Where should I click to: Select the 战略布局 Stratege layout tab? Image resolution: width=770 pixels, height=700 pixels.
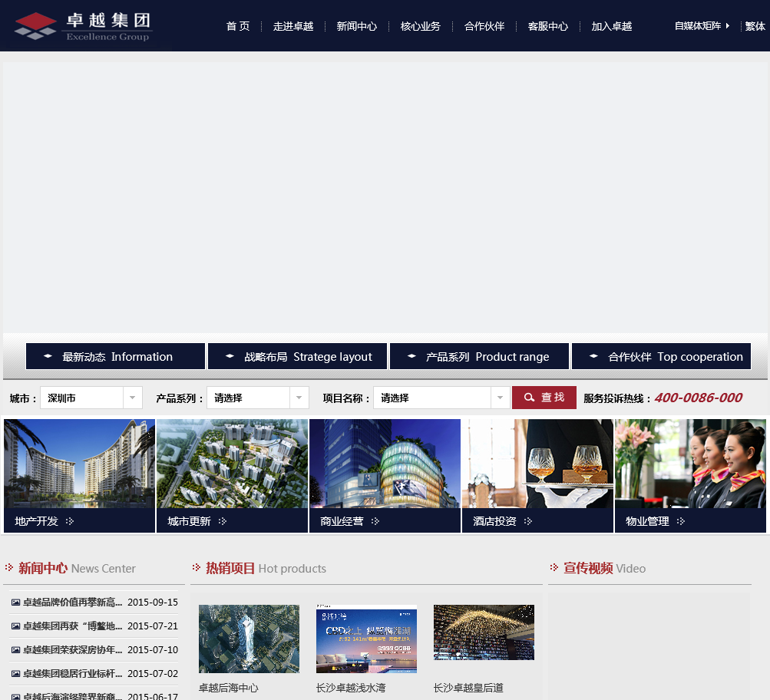[298, 356]
